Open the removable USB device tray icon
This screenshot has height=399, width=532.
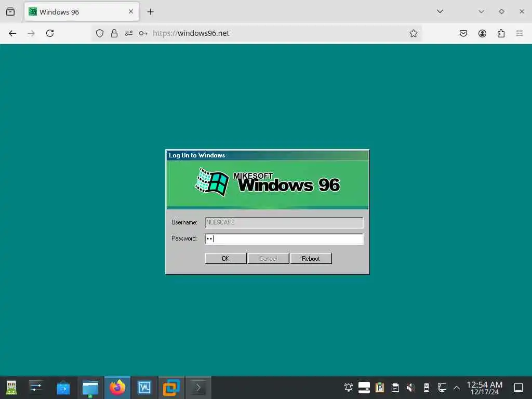coord(427,388)
